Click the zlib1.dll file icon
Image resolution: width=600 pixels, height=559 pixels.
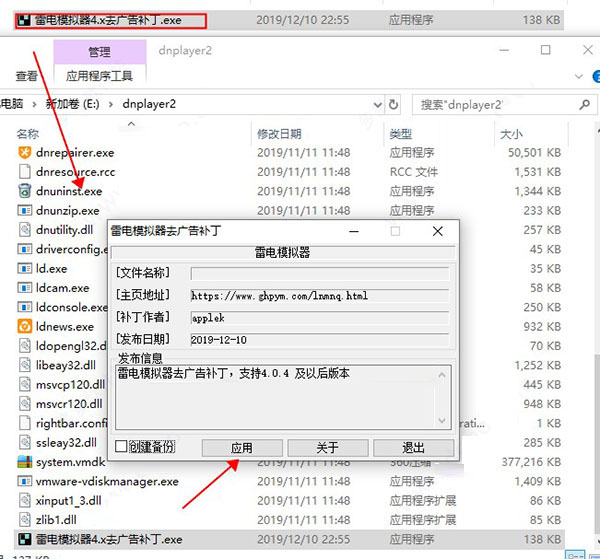click(x=25, y=520)
